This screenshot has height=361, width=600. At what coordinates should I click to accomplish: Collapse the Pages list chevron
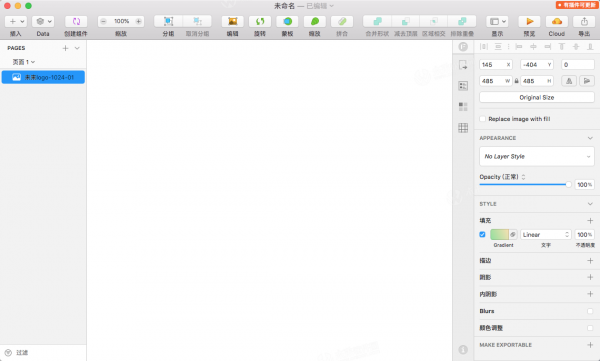coord(77,48)
